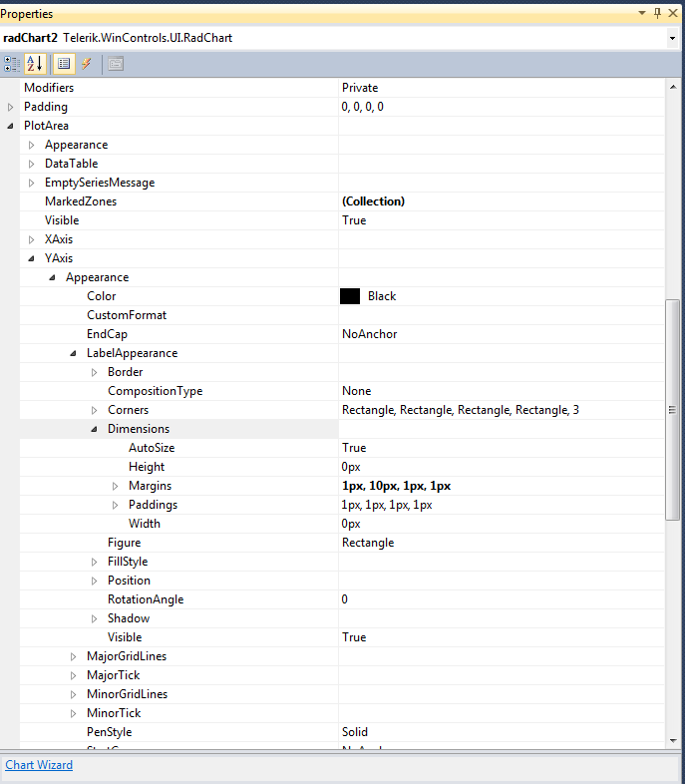685x784 pixels.
Task: Select the Alphabetical sort icon
Action: point(35,64)
